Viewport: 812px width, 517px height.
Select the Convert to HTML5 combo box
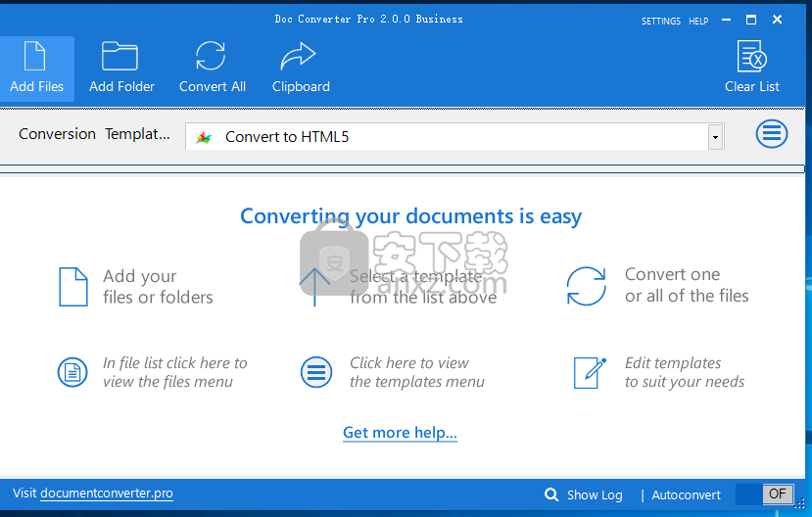click(x=454, y=137)
